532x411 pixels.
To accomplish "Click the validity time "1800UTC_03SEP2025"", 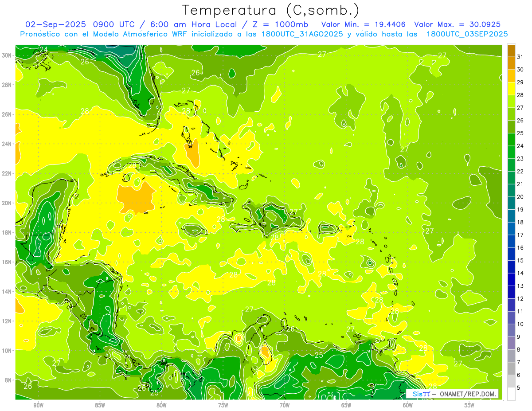I will pos(467,34).
